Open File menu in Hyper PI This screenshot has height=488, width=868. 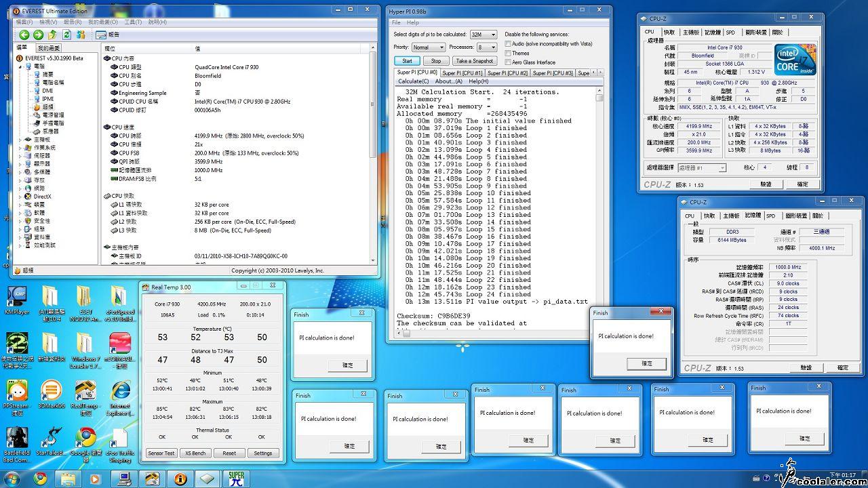pos(396,22)
